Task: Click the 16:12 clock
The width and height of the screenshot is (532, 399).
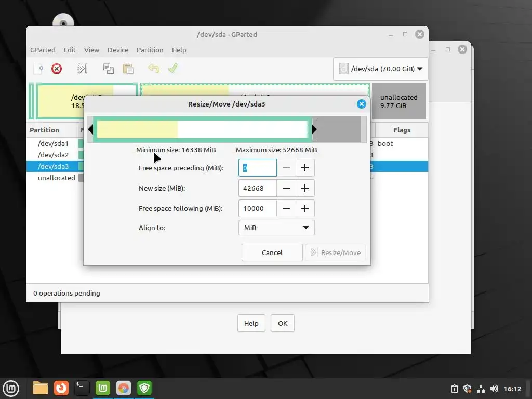Action: coord(512,389)
